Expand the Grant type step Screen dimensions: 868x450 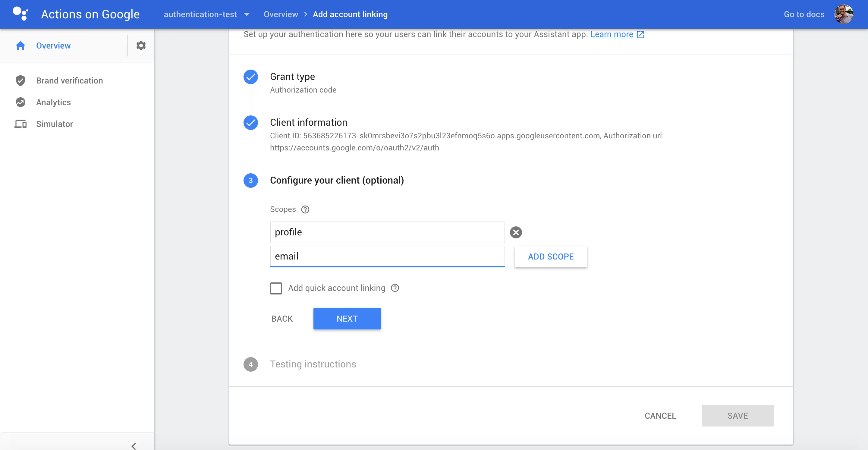tap(292, 77)
